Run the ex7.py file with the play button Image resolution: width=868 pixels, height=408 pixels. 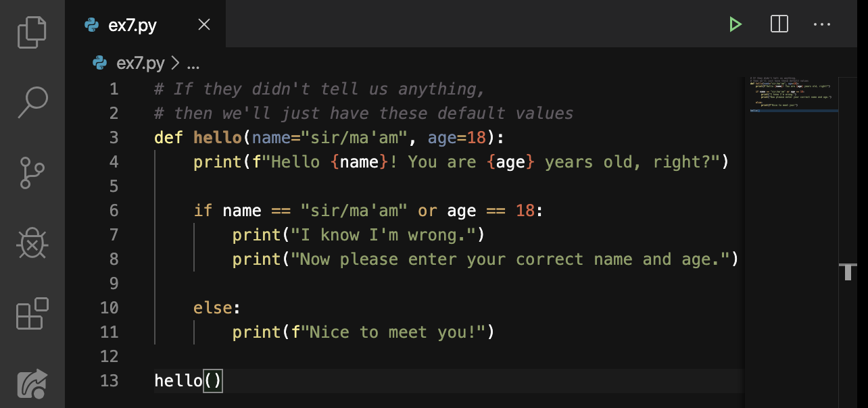(735, 24)
